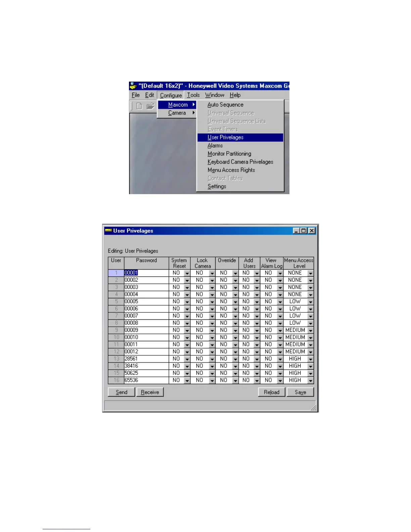Image resolution: width=411 pixels, height=532 pixels.
Task: Open the Edit menu
Action: click(149, 95)
